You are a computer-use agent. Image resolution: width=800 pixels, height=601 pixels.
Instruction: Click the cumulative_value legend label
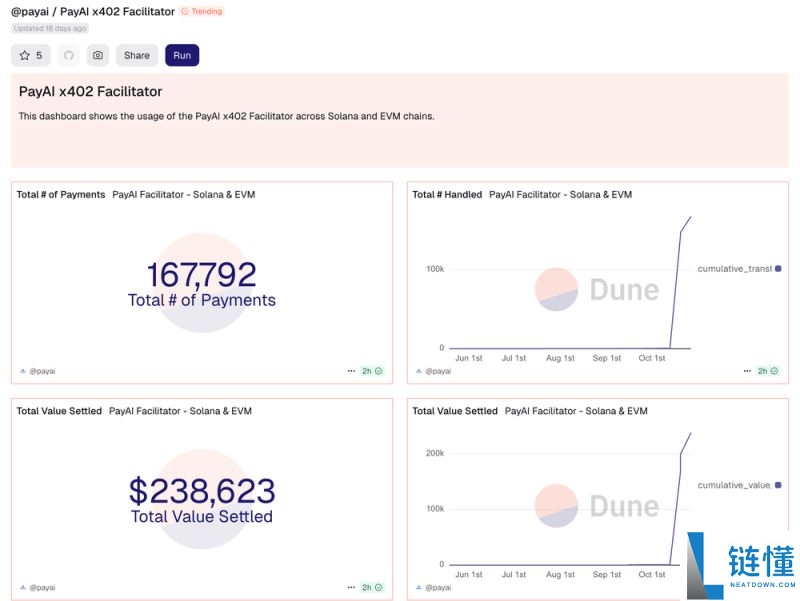click(734, 485)
